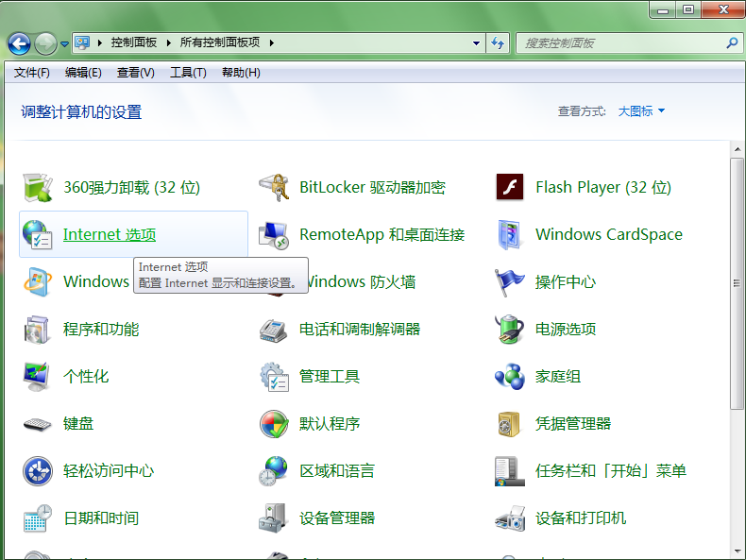
Task: Open the Windows CardSpace icon
Action: 510,234
